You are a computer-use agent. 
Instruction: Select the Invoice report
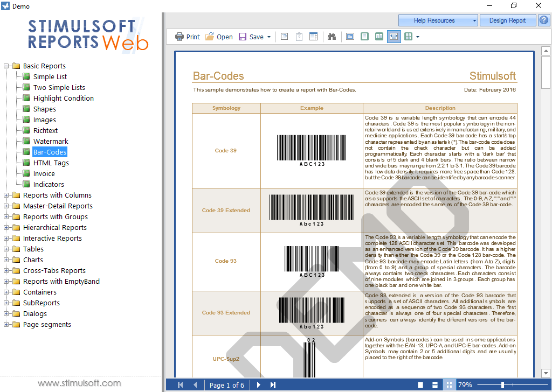point(44,173)
